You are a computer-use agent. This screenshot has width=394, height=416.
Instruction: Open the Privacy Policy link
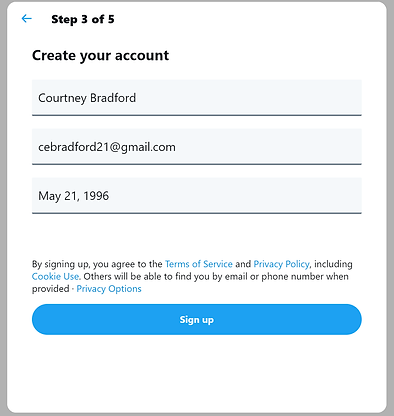(x=281, y=264)
